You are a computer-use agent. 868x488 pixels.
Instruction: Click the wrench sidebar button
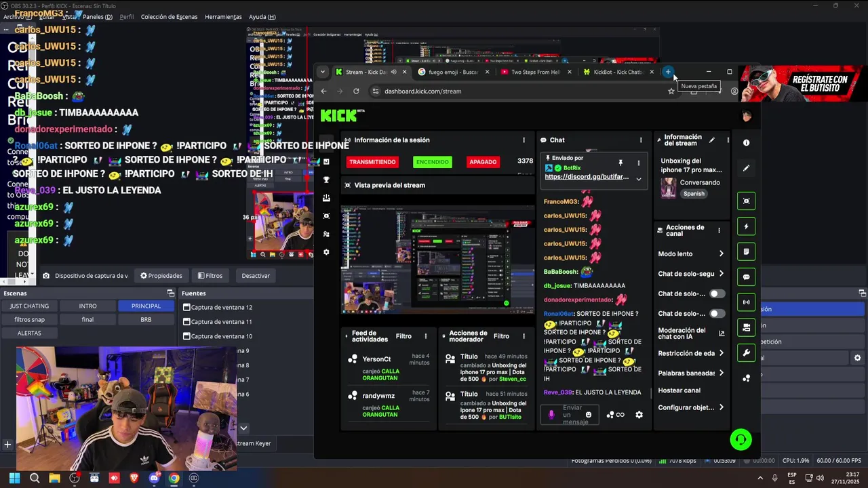coord(746,353)
